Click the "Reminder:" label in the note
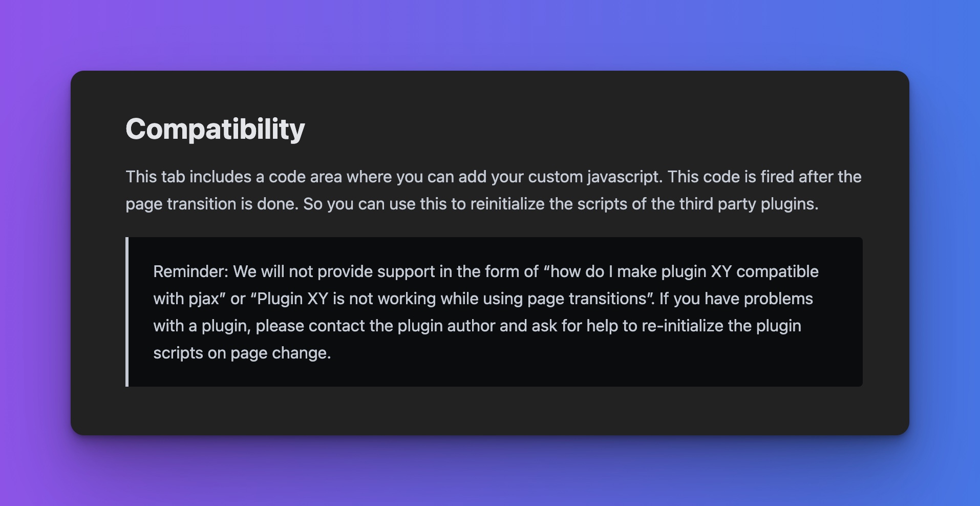This screenshot has width=980, height=506. tap(190, 271)
